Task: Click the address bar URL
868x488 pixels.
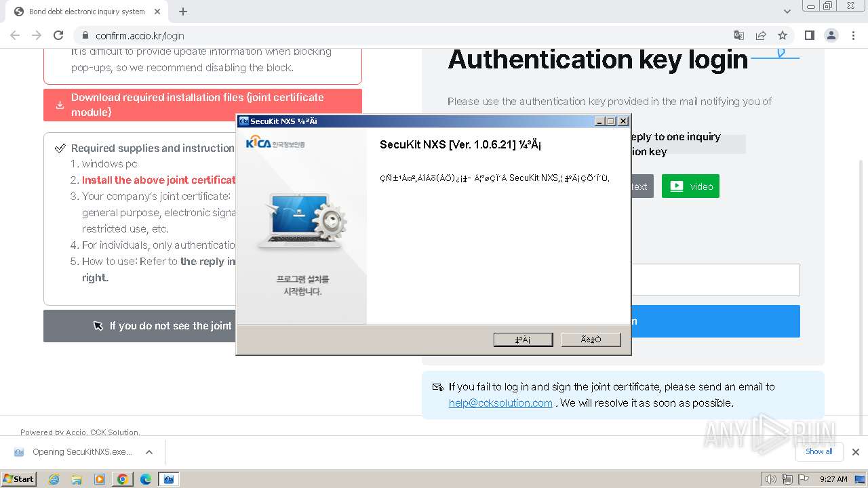Action: [x=140, y=36]
